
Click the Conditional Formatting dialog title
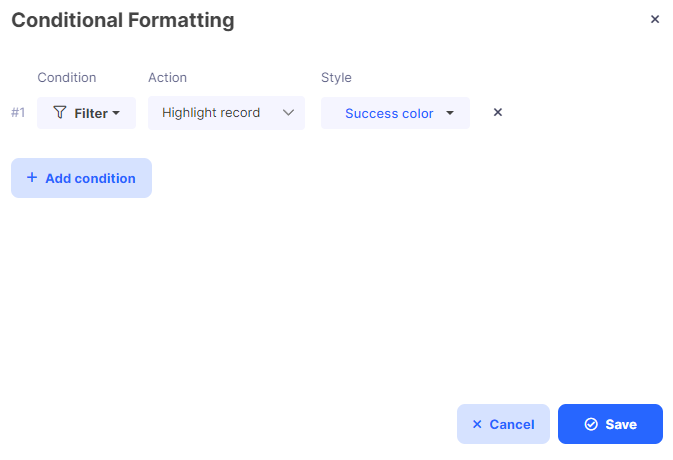123,20
